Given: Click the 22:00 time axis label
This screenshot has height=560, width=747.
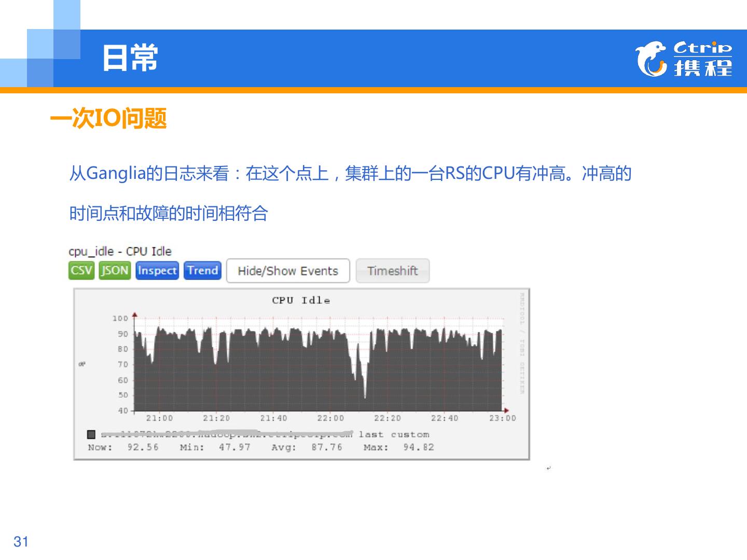Looking at the screenshot, I should (x=330, y=418).
